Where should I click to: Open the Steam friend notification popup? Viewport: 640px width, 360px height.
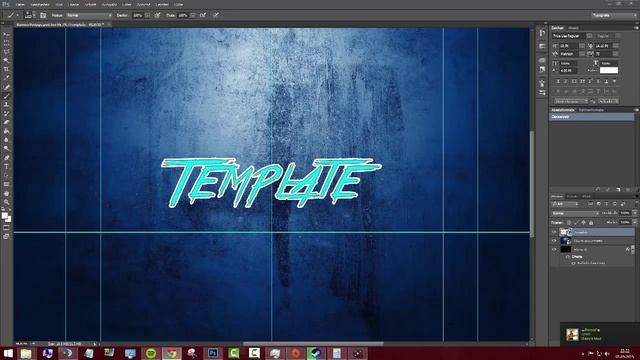click(600, 334)
